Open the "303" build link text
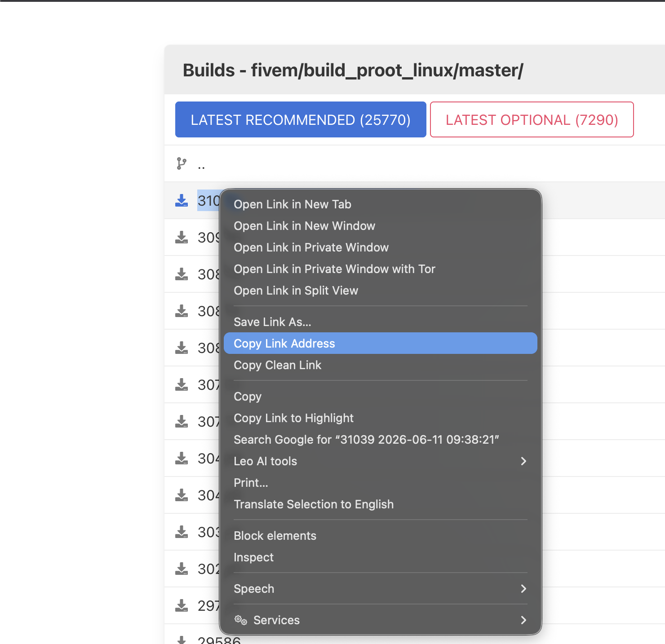 point(208,532)
